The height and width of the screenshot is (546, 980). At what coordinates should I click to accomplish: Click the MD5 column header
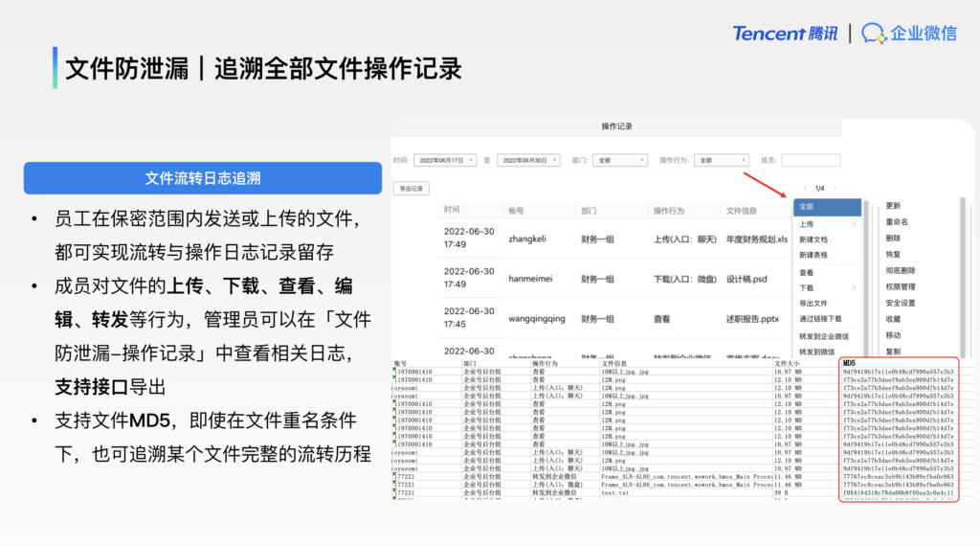[849, 363]
